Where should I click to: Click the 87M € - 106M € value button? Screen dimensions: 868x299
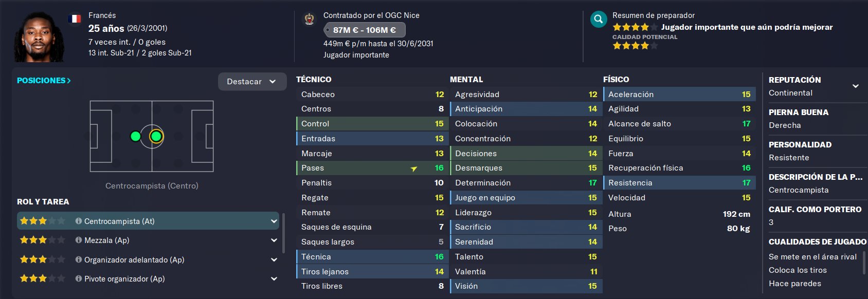(x=365, y=30)
